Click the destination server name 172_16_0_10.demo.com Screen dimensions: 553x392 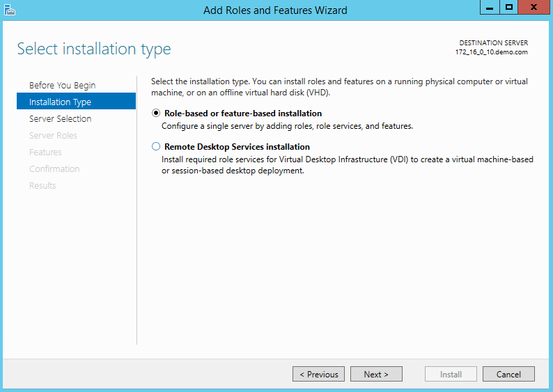[x=491, y=52]
